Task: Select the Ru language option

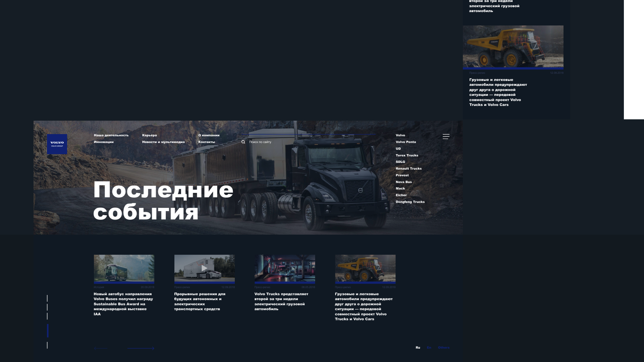Action: pyautogui.click(x=418, y=348)
